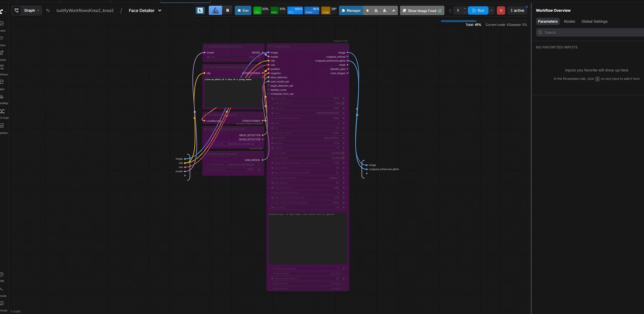644x314 pixels.
Task: Click the Graph mode workflow icon
Action: point(17,10)
